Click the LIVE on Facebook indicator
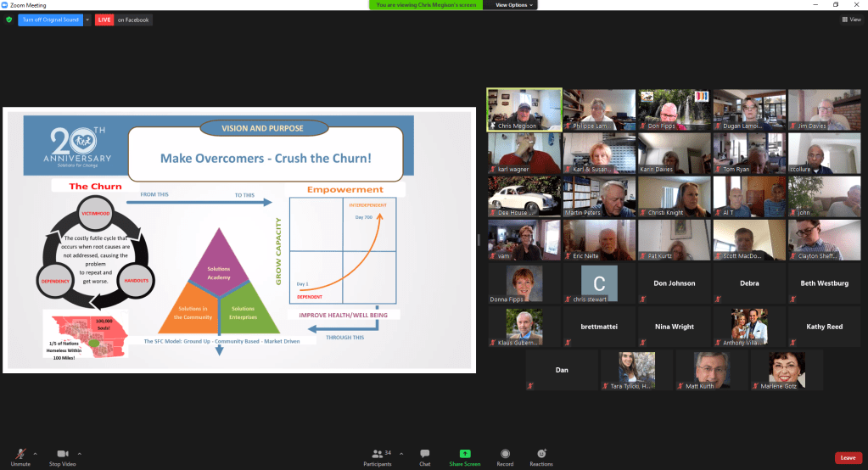868x470 pixels. 124,20
